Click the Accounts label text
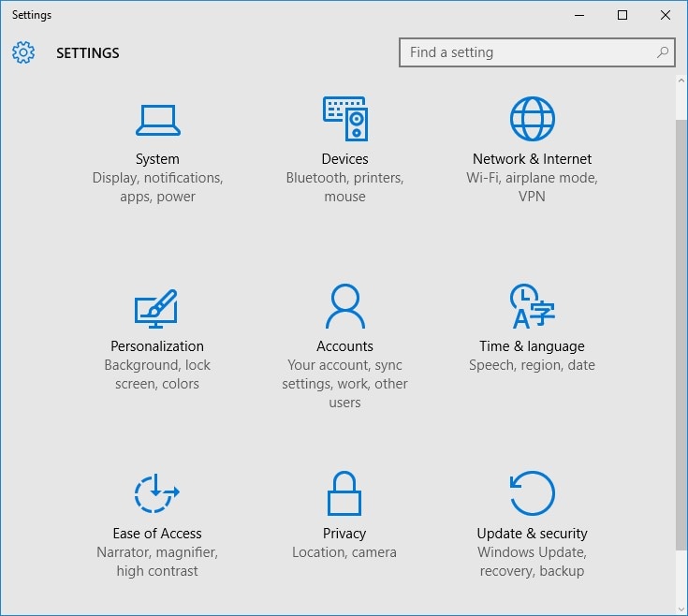This screenshot has width=688, height=616. [344, 346]
